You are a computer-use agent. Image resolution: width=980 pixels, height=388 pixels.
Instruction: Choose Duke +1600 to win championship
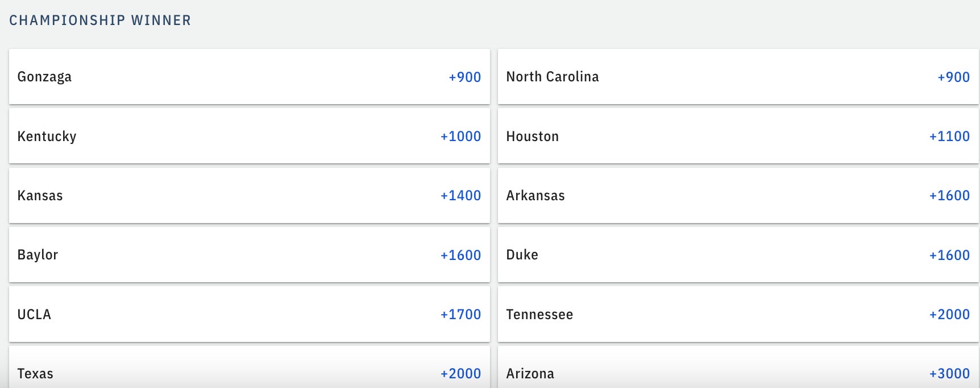(738, 255)
